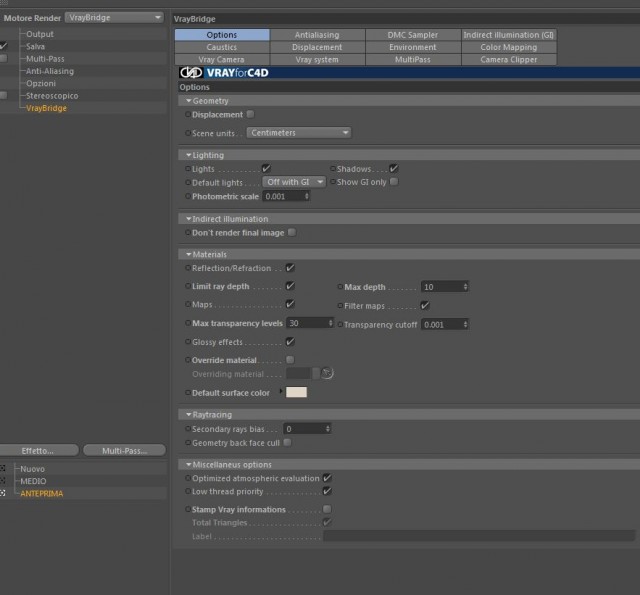
Task: Toggle Low thread priority checkbox
Action: tap(327, 491)
